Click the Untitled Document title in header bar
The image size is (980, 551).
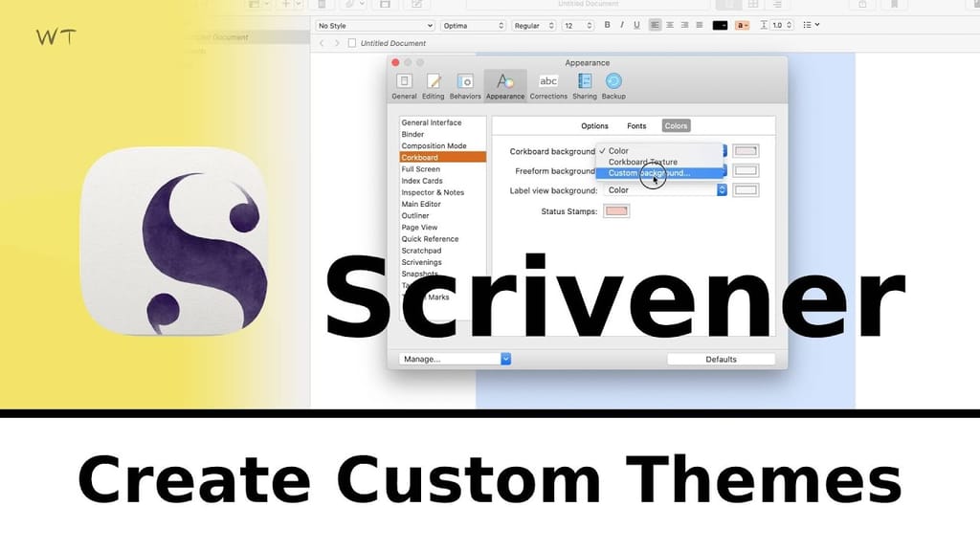point(393,43)
